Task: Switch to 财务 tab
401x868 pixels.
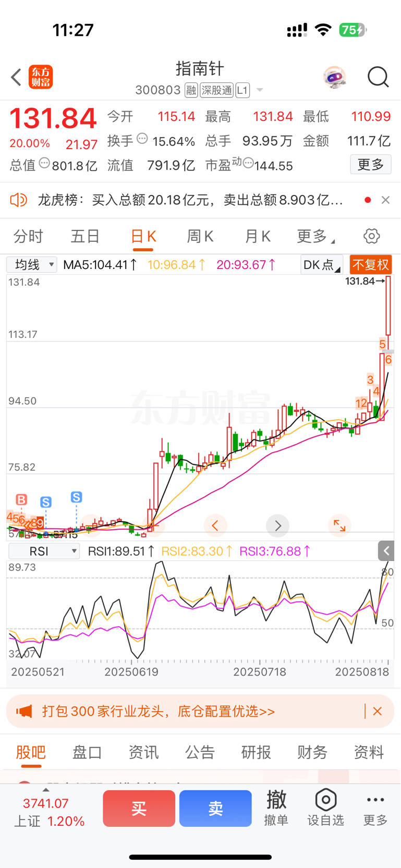Action: tap(312, 752)
